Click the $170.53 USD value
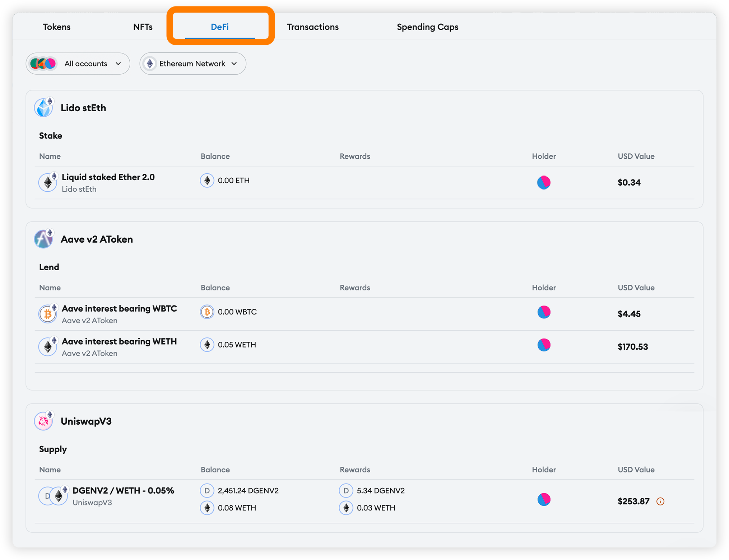Image resolution: width=729 pixels, height=560 pixels. (633, 346)
